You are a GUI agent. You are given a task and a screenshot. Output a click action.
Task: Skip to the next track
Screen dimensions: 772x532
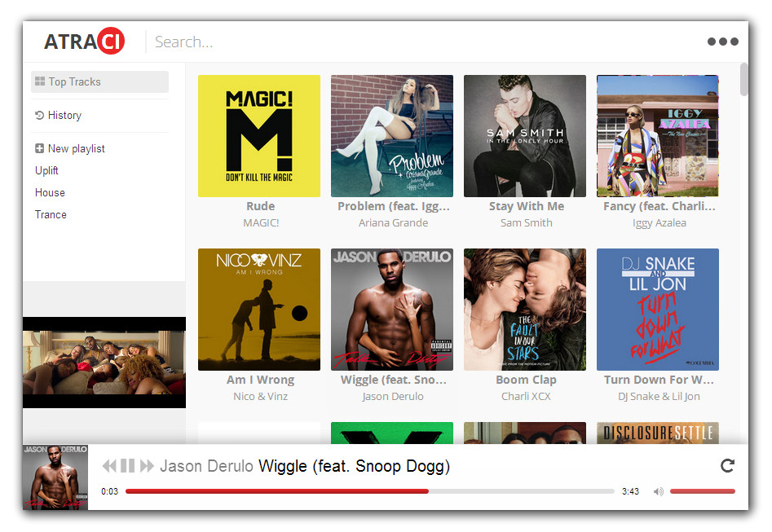(x=147, y=465)
